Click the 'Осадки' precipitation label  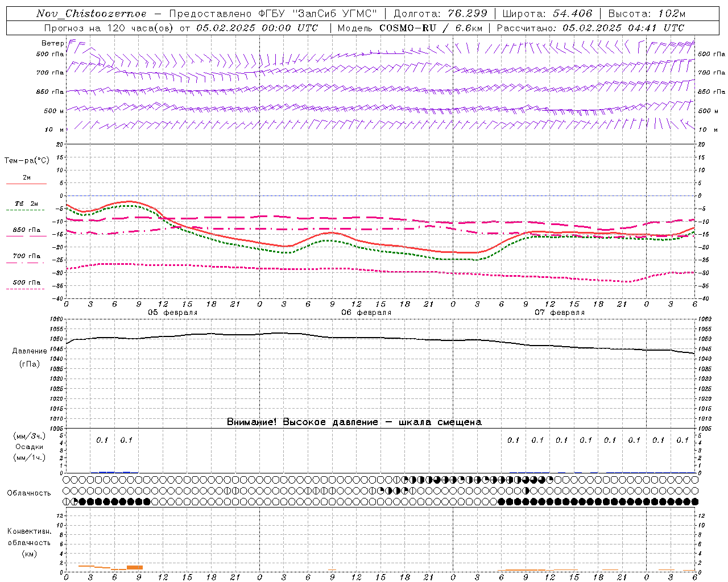(x=29, y=447)
